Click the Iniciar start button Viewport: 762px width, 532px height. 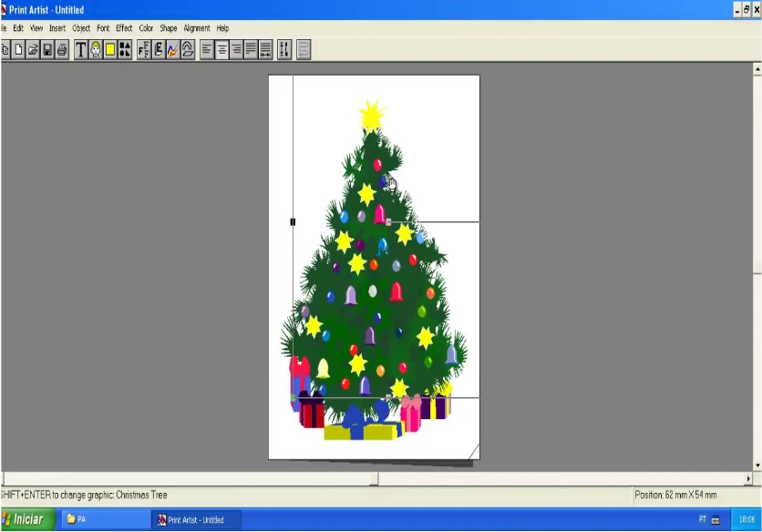tap(28, 519)
